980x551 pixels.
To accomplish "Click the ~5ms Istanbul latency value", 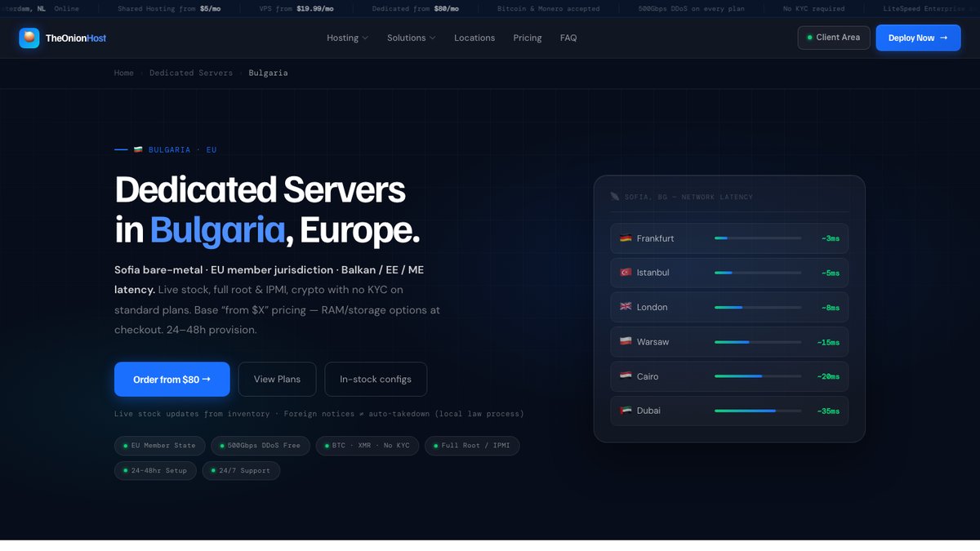I will click(x=831, y=273).
